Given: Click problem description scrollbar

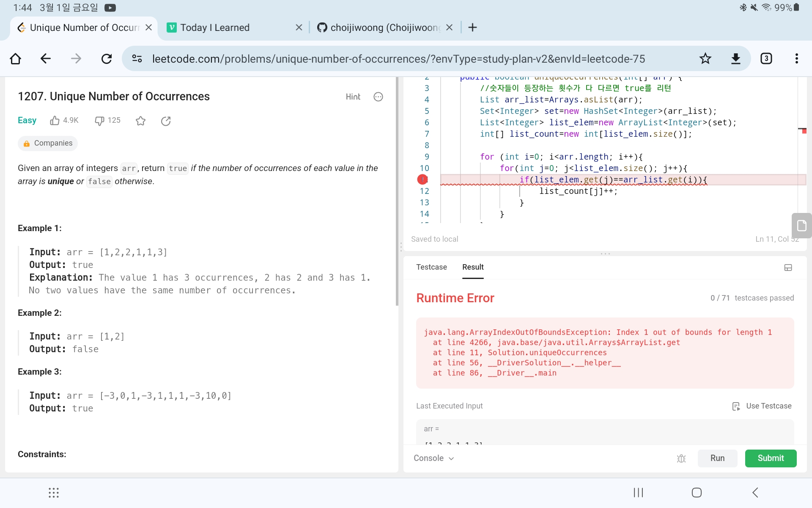Looking at the screenshot, I should click(397, 191).
